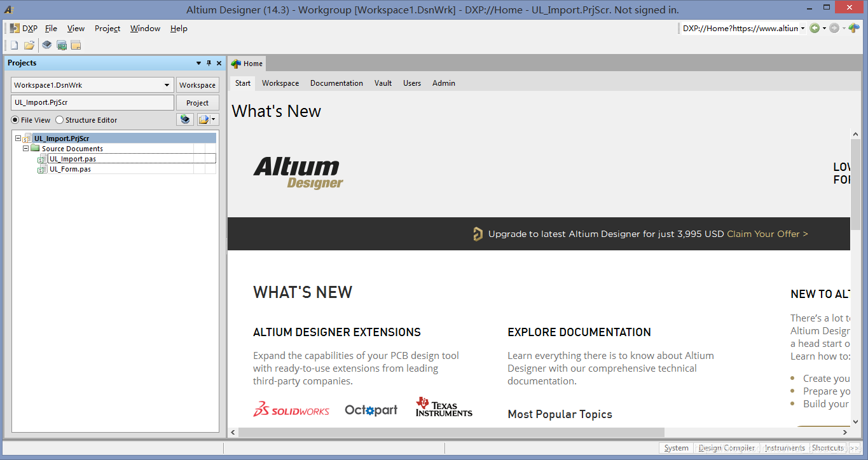
Task: Open the back navigation history dropdown arrow
Action: [824, 28]
